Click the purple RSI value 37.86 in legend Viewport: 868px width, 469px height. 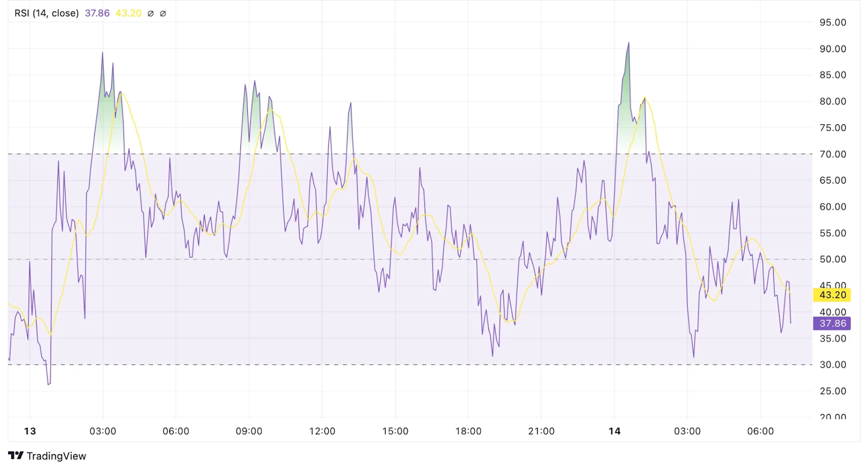[x=97, y=13]
